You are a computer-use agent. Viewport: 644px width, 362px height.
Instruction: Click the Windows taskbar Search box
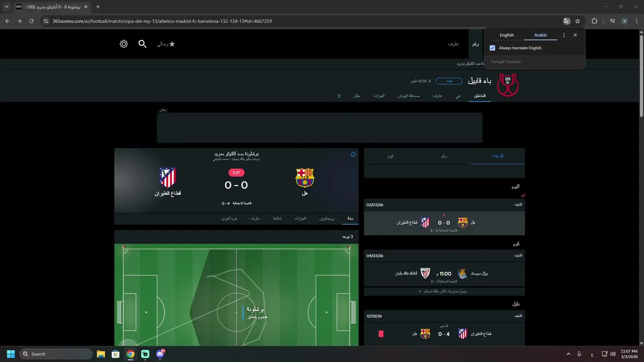click(x=56, y=354)
